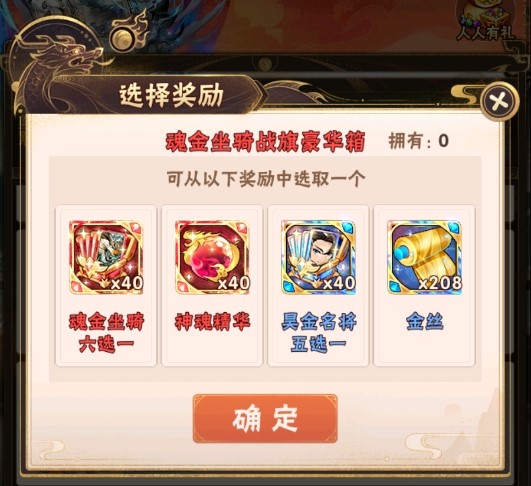531x486 pixels.
Task: Select the 金丝 golden silk roll icon
Action: tap(424, 257)
